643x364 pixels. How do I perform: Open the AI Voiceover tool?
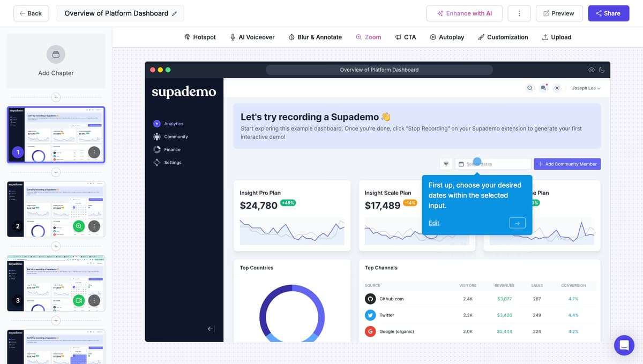click(252, 37)
